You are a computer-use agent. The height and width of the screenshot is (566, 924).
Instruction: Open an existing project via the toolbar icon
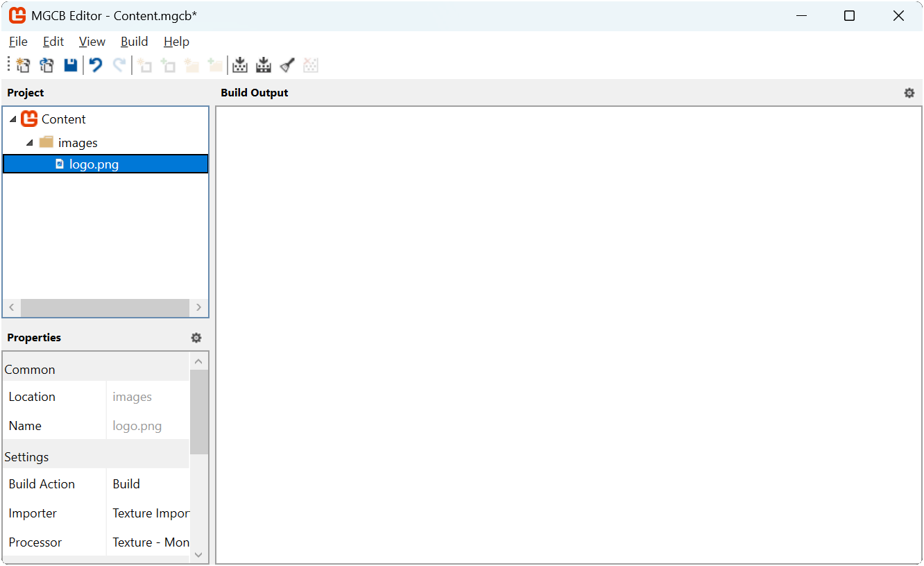click(46, 65)
